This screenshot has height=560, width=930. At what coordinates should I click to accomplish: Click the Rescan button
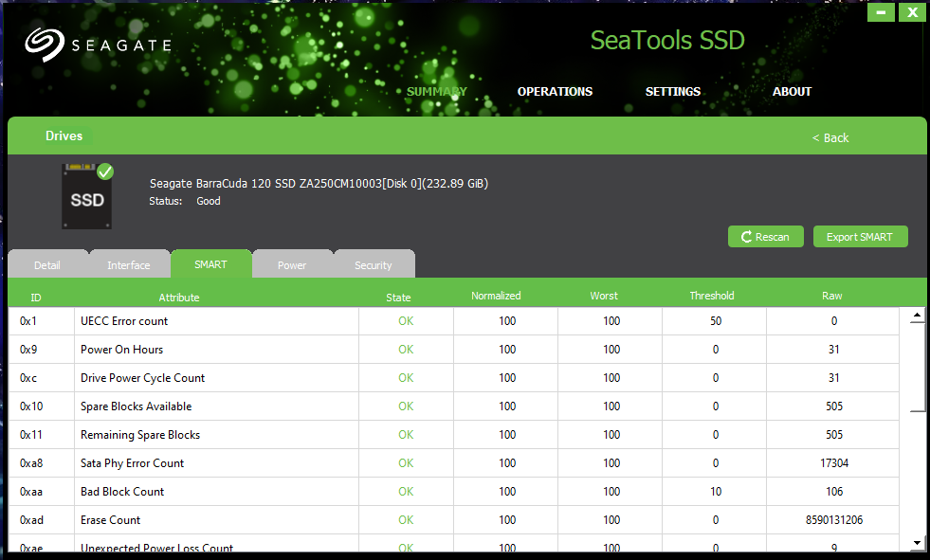click(x=766, y=237)
